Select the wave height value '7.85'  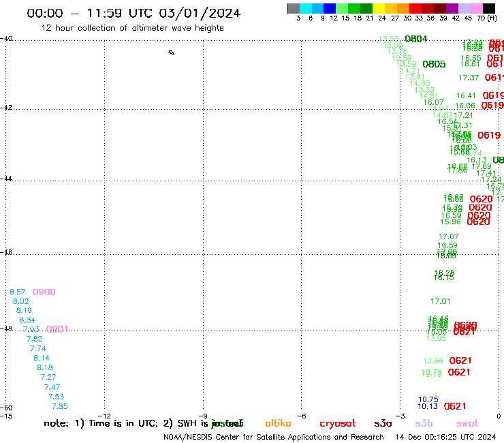click(60, 406)
